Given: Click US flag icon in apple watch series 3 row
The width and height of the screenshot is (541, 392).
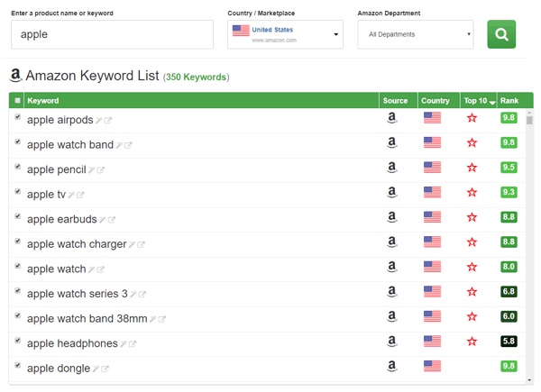Looking at the screenshot, I should coord(432,291).
